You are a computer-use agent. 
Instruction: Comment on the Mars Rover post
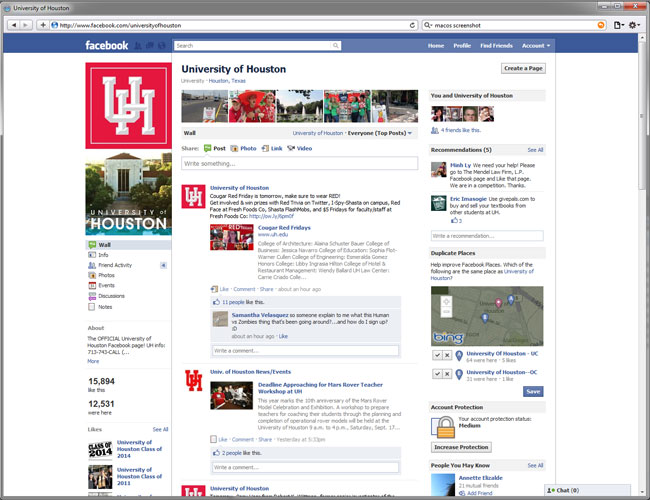[x=242, y=439]
